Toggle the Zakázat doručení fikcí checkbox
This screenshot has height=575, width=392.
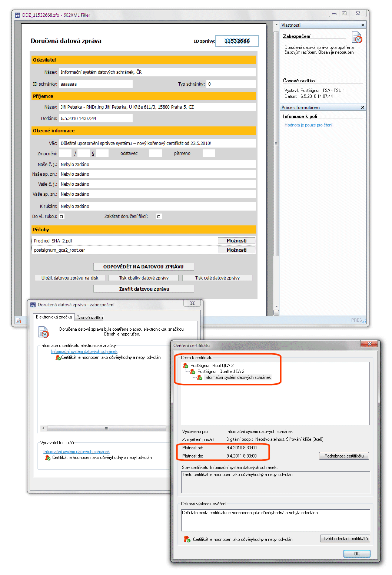(159, 217)
